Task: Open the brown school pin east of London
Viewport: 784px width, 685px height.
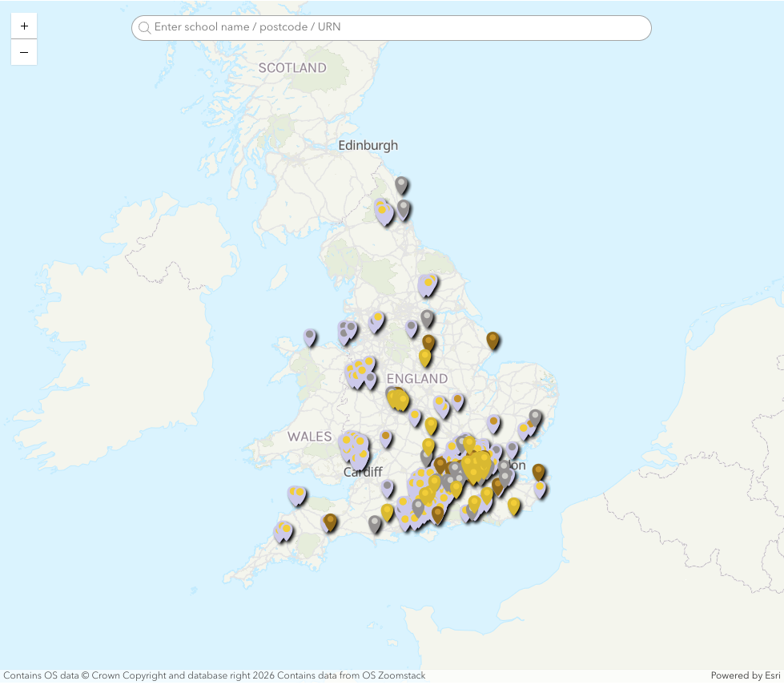Action: pos(538,471)
